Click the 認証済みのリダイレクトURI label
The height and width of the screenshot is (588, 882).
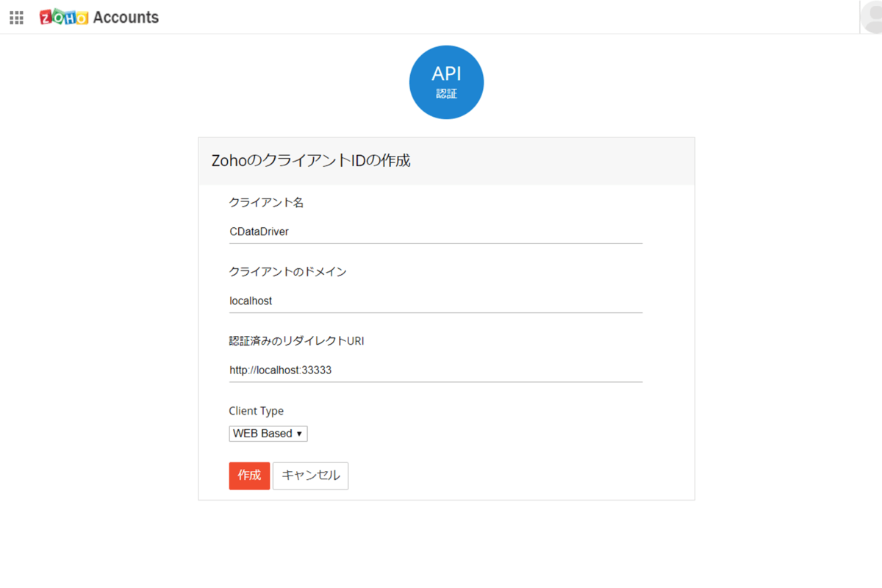point(296,341)
